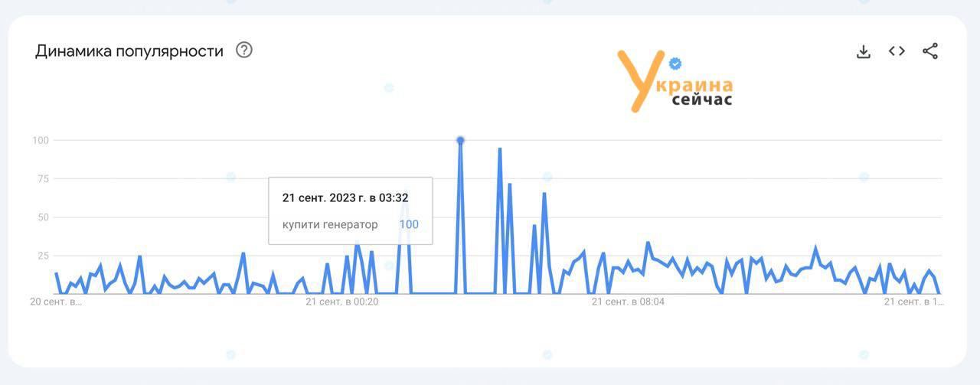Screen dimensions: 980x385
Task: Click the "Динамика популярности" heading
Action: pyautogui.click(x=129, y=51)
